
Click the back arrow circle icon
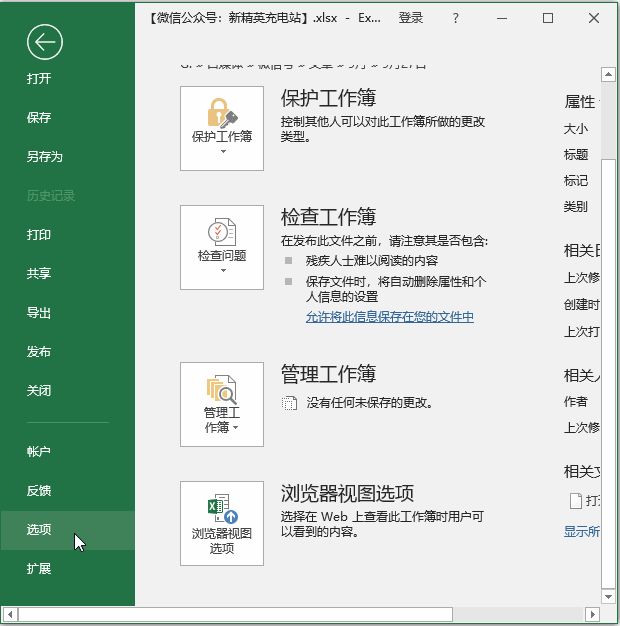pos(45,42)
